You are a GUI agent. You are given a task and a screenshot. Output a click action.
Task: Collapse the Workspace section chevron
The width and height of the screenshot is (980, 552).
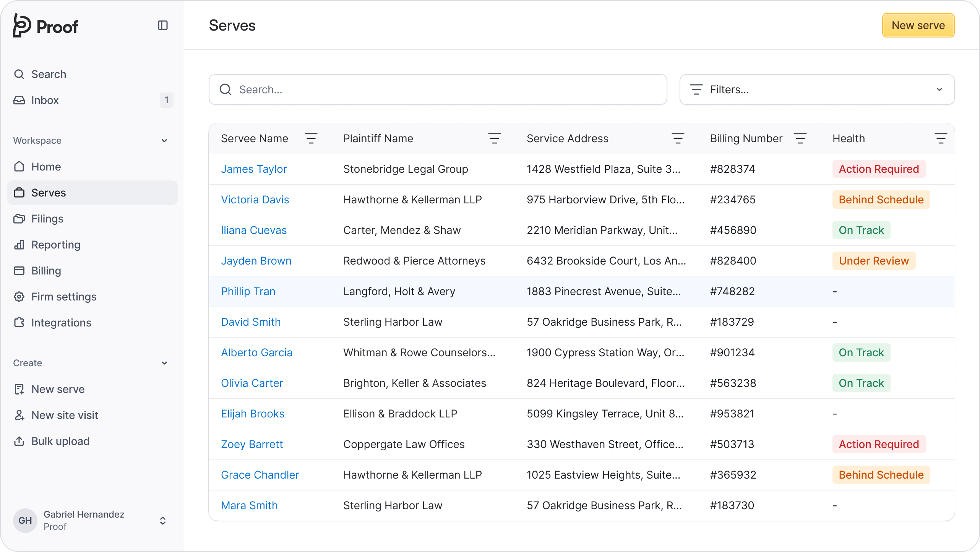coord(164,141)
